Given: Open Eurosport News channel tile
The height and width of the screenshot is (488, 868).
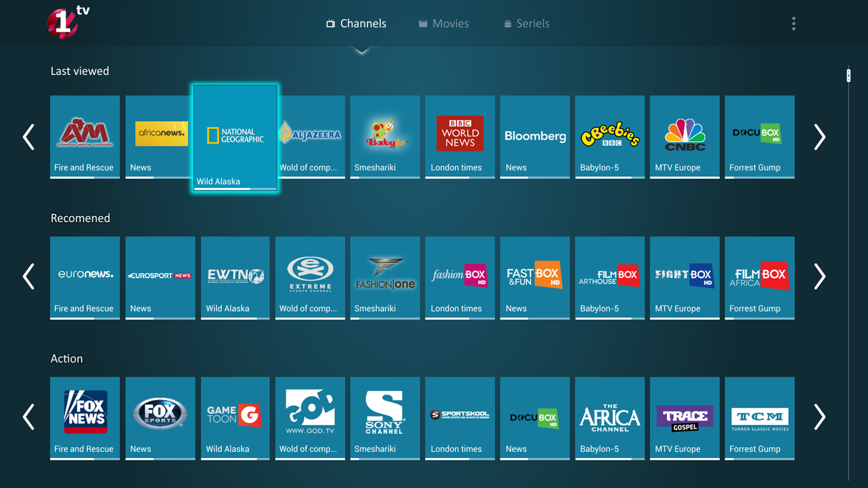Looking at the screenshot, I should coord(160,278).
